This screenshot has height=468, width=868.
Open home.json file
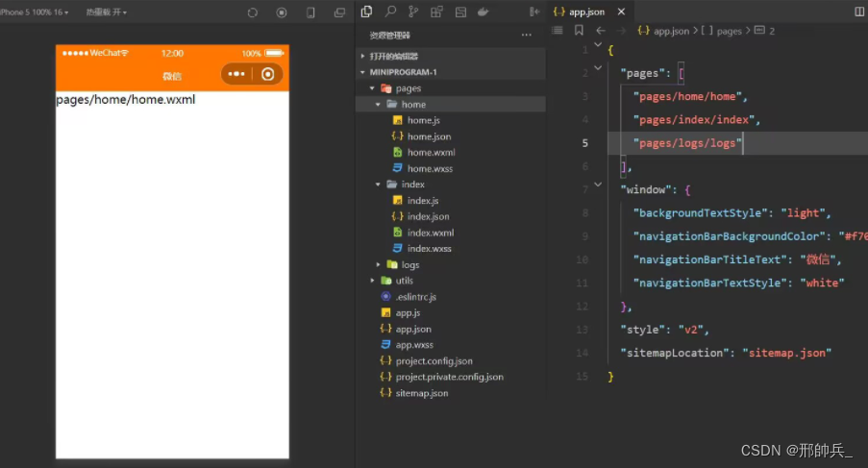pos(429,136)
